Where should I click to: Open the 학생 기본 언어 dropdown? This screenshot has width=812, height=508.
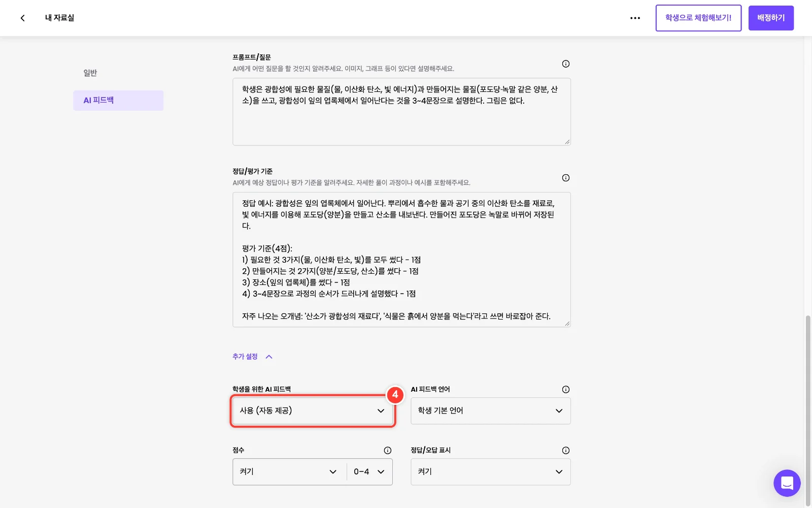(490, 410)
